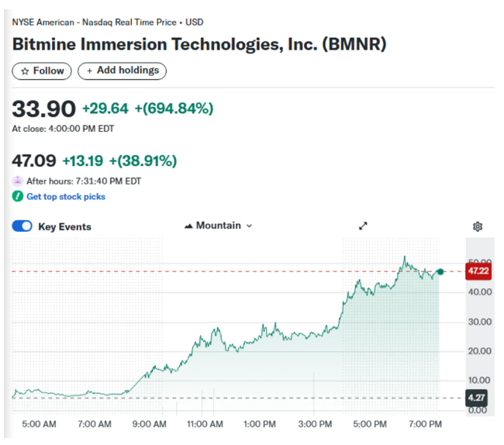This screenshot has width=504, height=445.
Task: Toggle the Key Events switch
Action: click(22, 226)
